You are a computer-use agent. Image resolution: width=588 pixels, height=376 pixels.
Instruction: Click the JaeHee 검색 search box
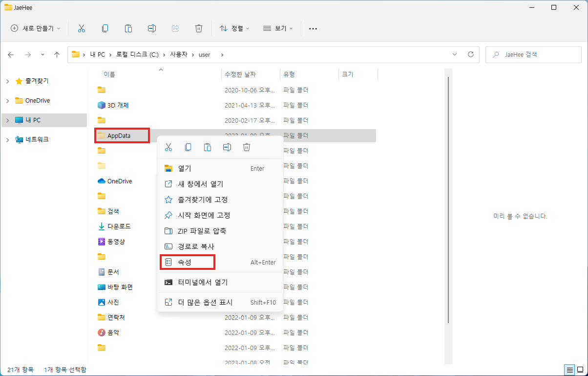click(x=534, y=55)
